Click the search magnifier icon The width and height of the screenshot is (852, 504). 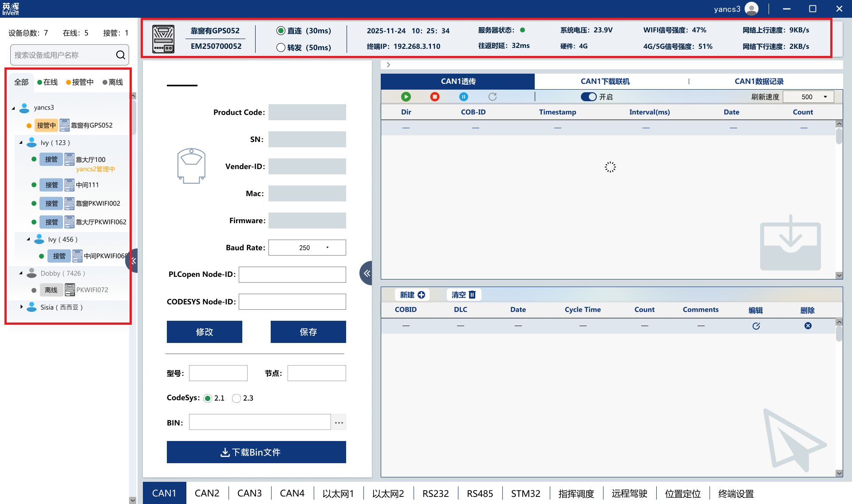point(120,55)
